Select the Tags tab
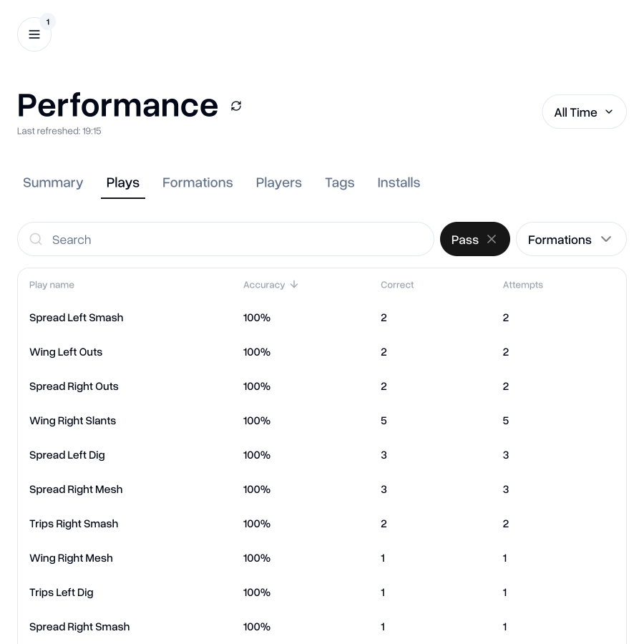The height and width of the screenshot is (644, 644). click(340, 182)
